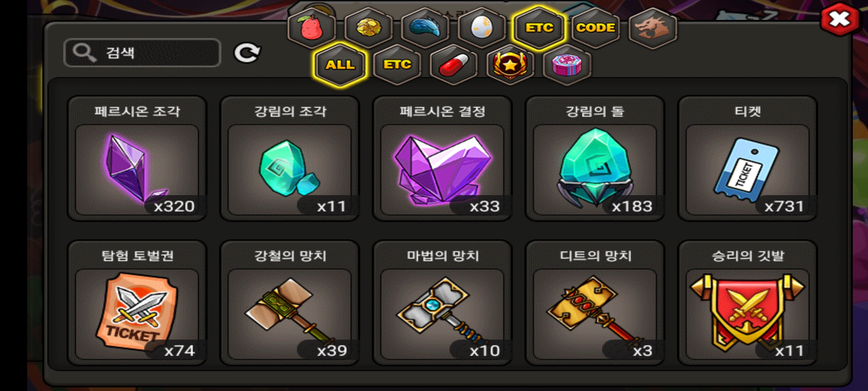Select the blue dragon scale category
Viewport: 868px width, 391px height.
click(425, 28)
